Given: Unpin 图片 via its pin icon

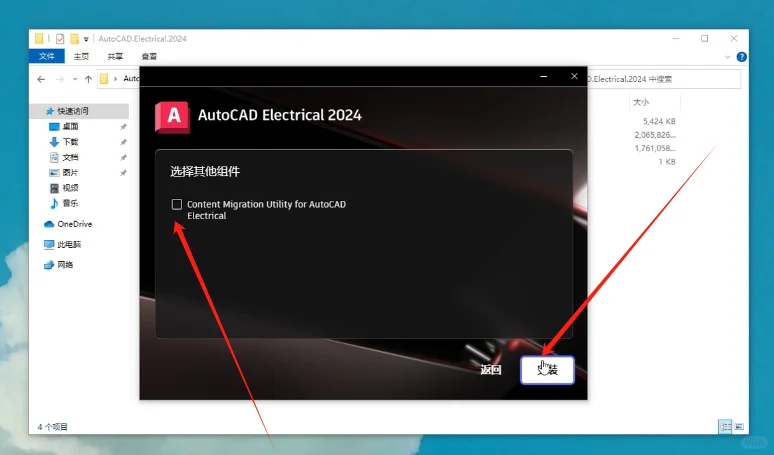Looking at the screenshot, I should [x=123, y=173].
